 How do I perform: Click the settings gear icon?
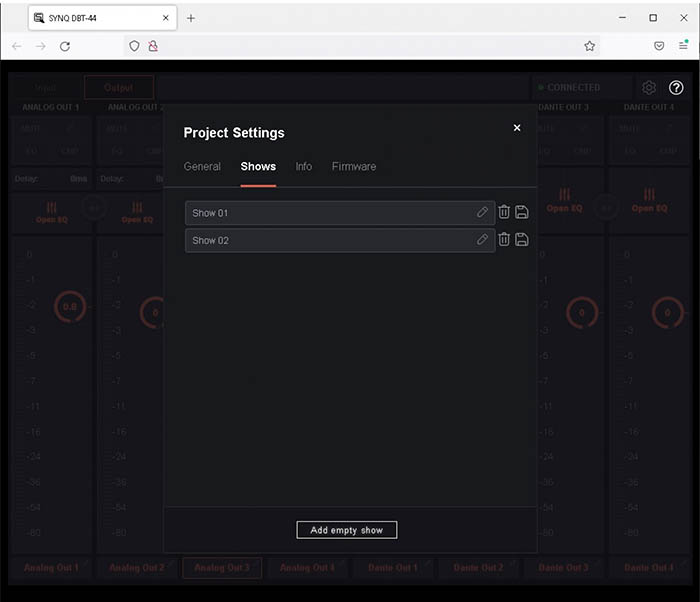tap(649, 88)
